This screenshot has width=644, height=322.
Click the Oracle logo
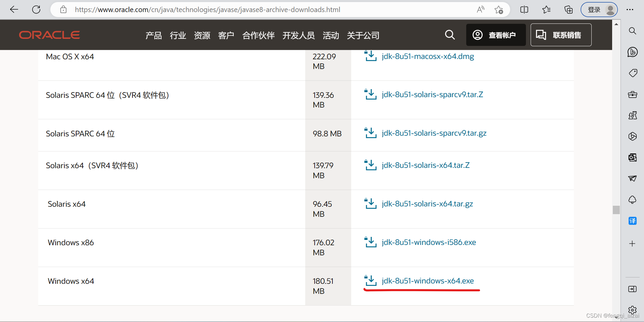tap(49, 35)
